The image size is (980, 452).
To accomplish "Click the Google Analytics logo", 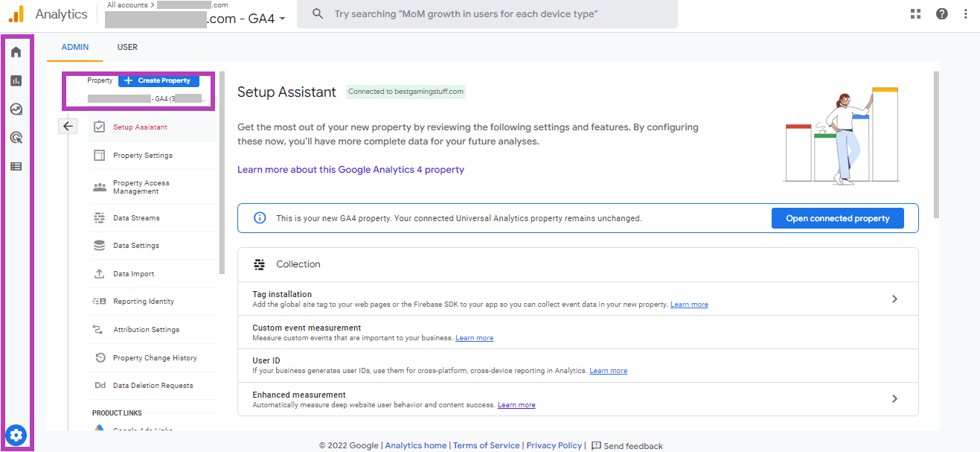I will [16, 14].
